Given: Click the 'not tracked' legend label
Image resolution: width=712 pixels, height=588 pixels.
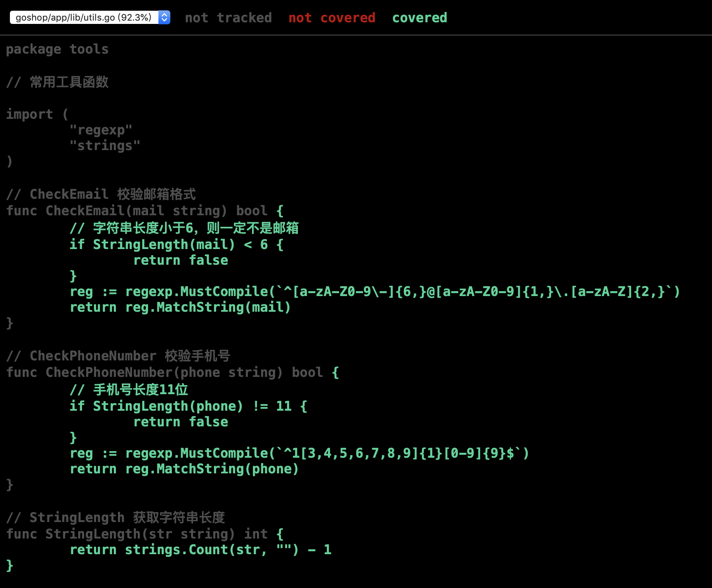Looking at the screenshot, I should coord(228,18).
